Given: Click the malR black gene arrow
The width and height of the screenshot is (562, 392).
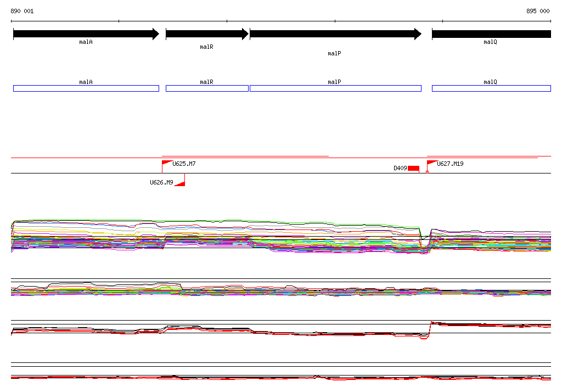Looking at the screenshot, I should click(207, 34).
